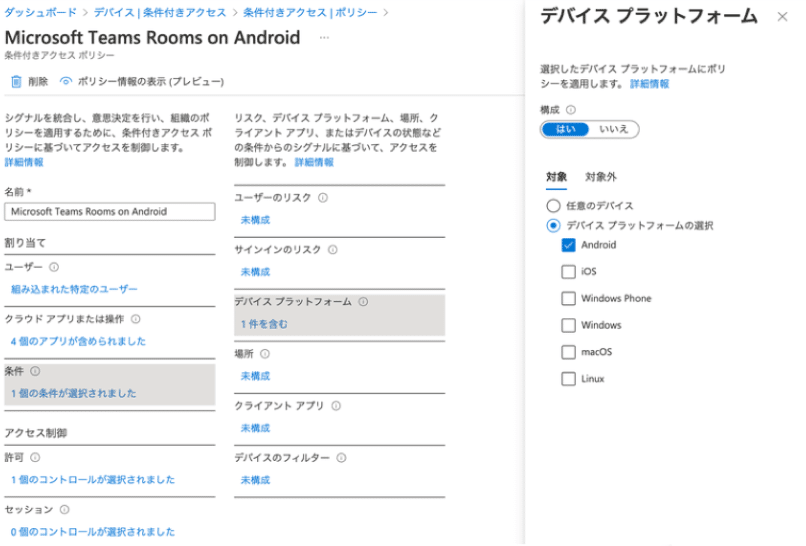Open 1 個のコントロールが選択されました link
Screen dimensions: 806x546
pos(93,480)
